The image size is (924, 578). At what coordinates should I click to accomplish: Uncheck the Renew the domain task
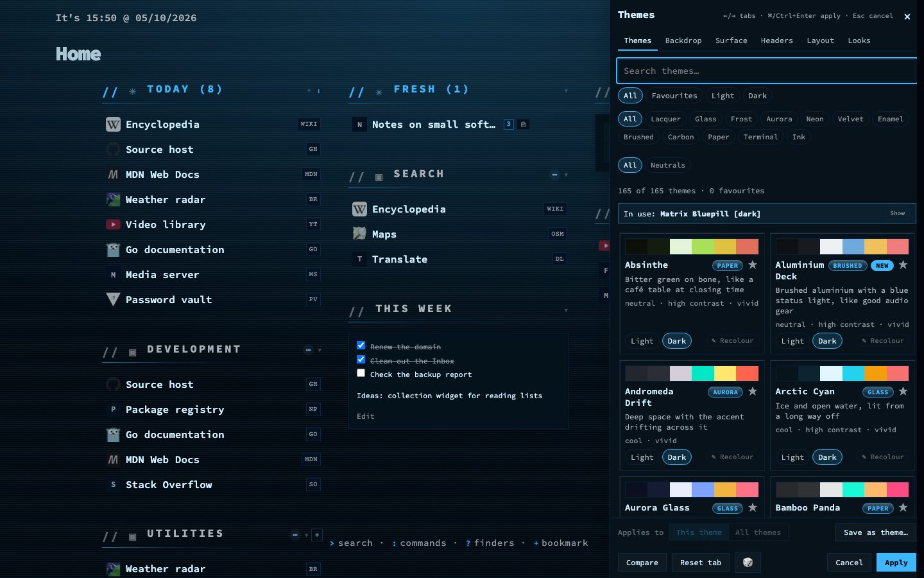tap(361, 346)
